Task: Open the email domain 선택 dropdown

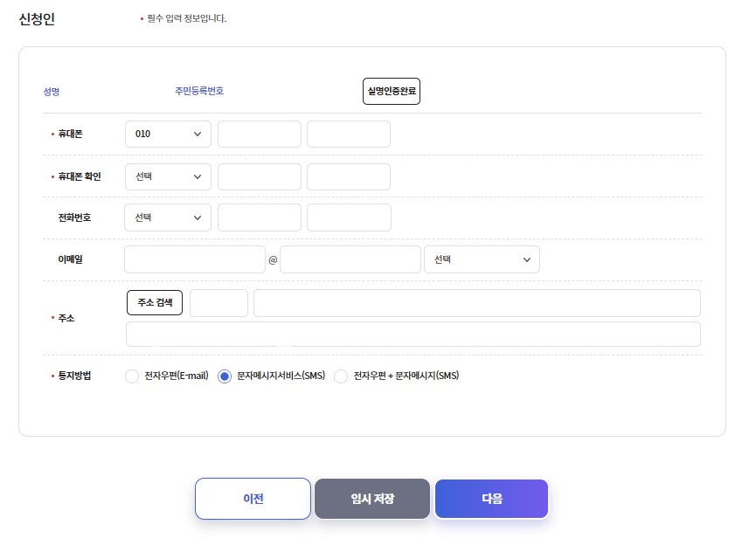Action: click(x=482, y=259)
